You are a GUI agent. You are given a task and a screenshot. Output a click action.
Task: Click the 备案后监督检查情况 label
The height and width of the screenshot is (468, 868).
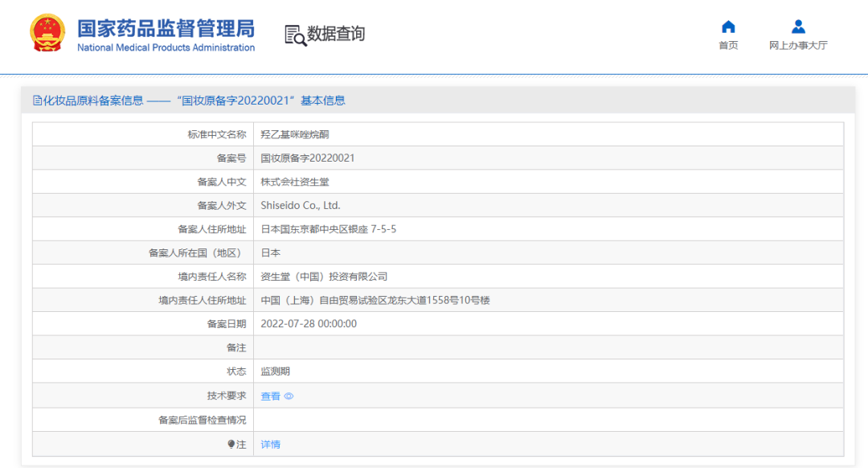[x=203, y=420]
